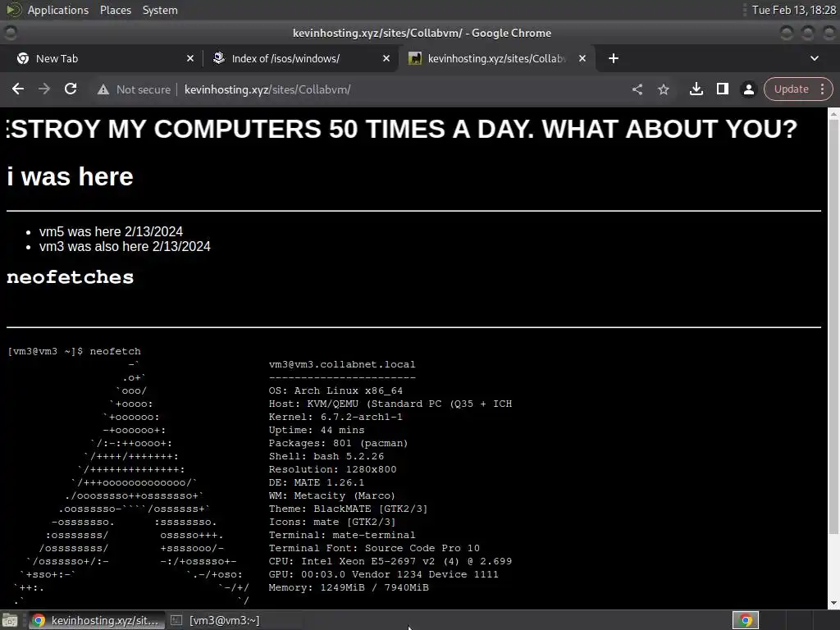Click the 'DE: MATE 1.26.1' line

[x=316, y=482]
